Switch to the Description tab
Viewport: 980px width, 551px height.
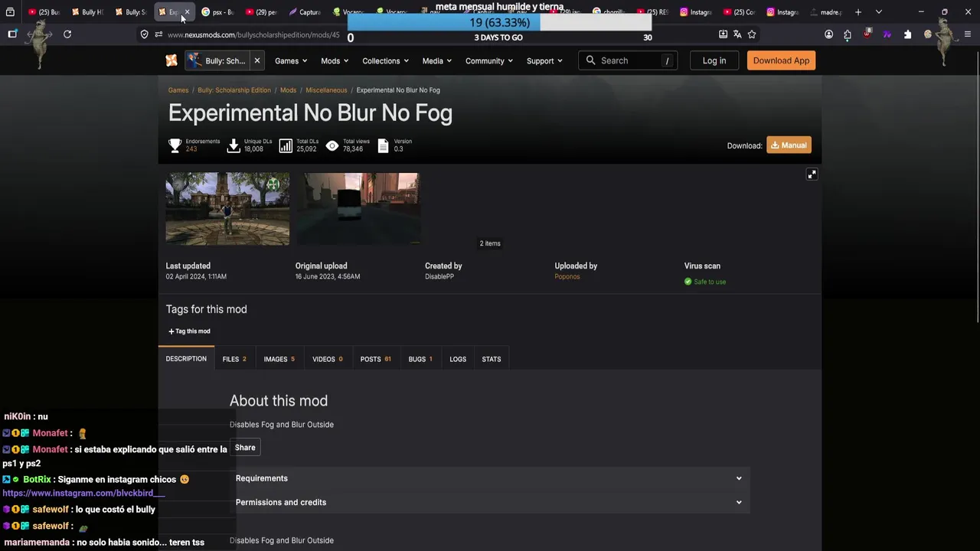point(186,359)
